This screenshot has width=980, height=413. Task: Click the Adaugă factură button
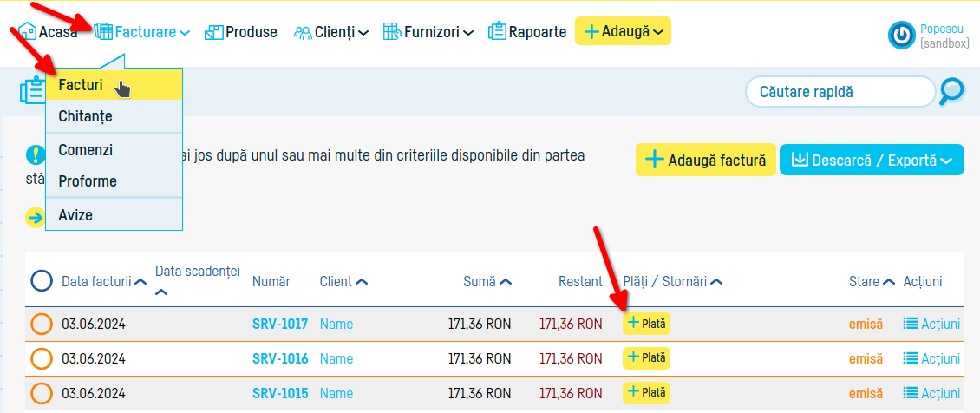(x=706, y=160)
